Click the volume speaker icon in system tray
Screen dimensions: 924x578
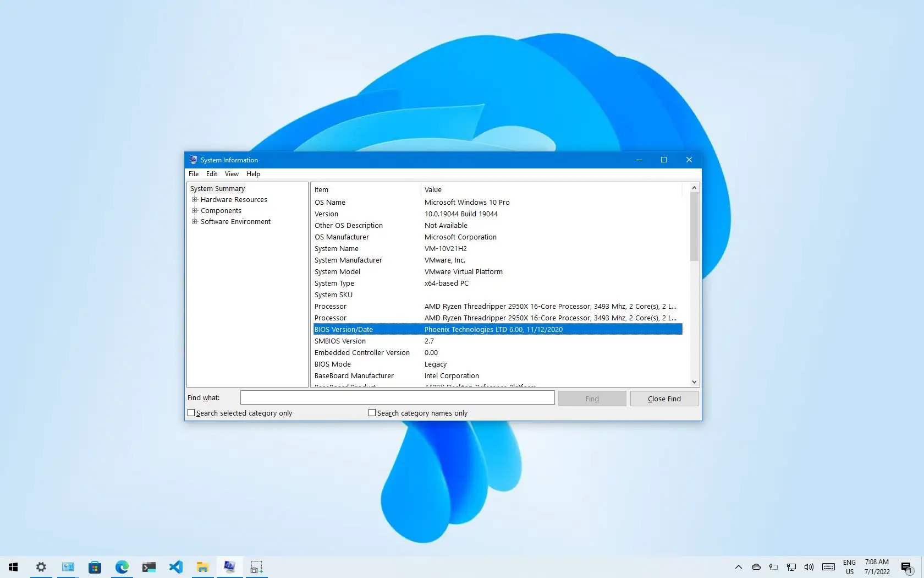tap(808, 567)
